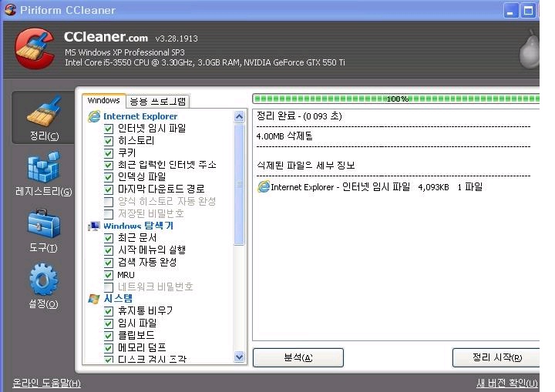Click the Internet Explorer category icon

[x=94, y=116]
